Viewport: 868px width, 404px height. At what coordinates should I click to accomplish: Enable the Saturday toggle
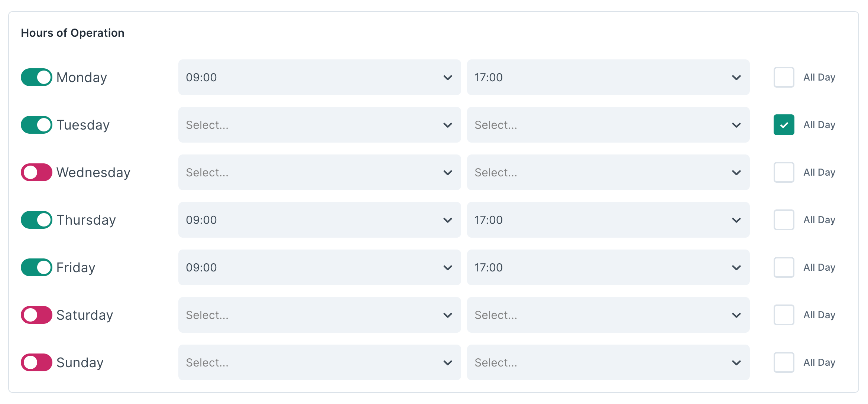point(36,315)
